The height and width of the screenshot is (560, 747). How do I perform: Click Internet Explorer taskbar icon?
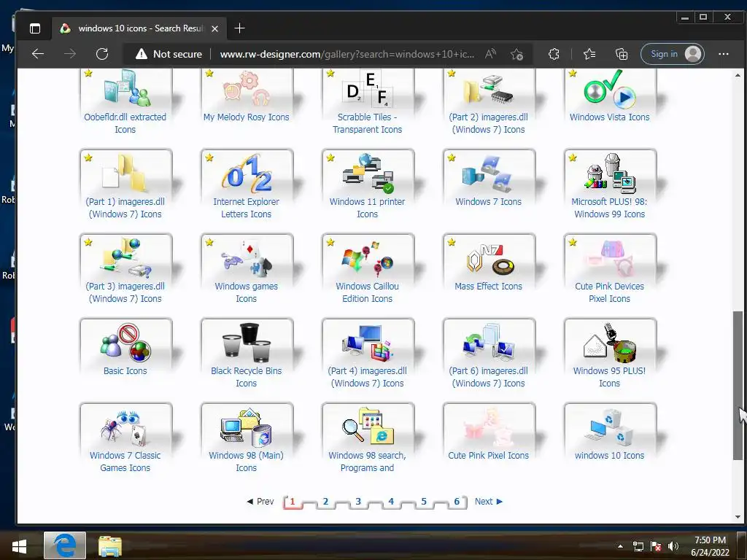(x=65, y=545)
